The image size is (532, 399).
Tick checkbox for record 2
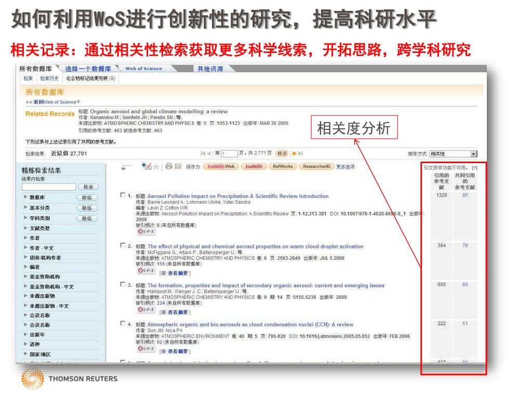(x=123, y=245)
